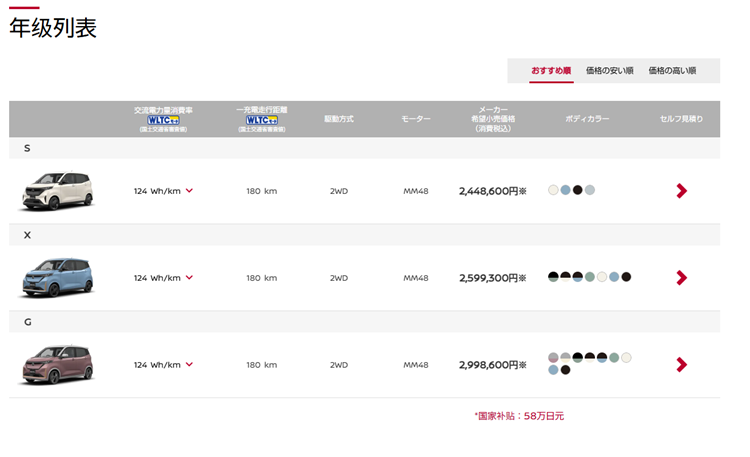Image resolution: width=750 pixels, height=457 pixels.
Task: Sort by 価格の安い順 tab
Action: coord(609,71)
